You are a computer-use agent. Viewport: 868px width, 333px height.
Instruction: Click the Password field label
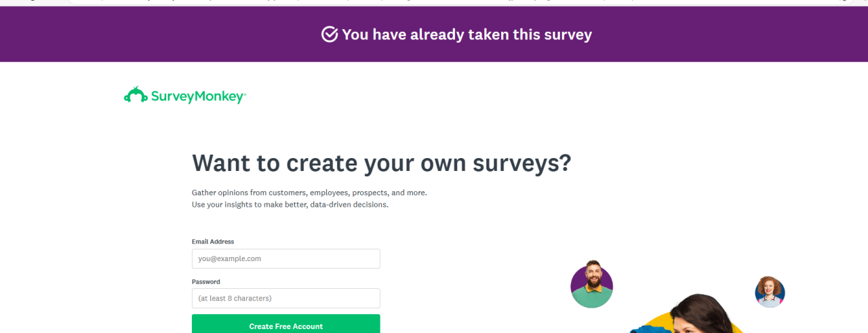click(206, 281)
